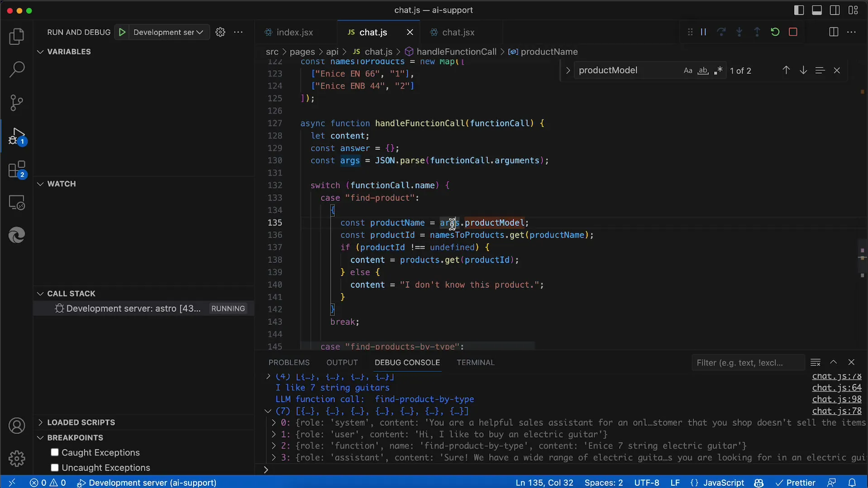Viewport: 868px width, 488px height.
Task: Open Source Control view
Action: click(17, 103)
